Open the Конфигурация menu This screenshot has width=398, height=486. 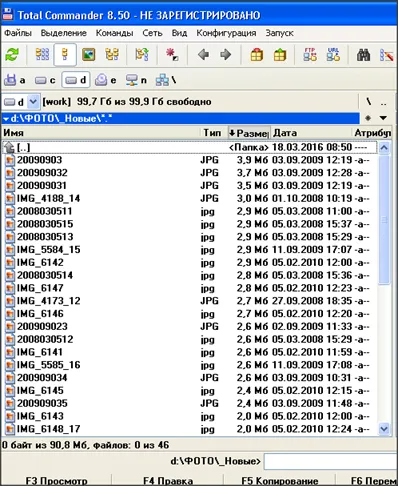coord(226,33)
